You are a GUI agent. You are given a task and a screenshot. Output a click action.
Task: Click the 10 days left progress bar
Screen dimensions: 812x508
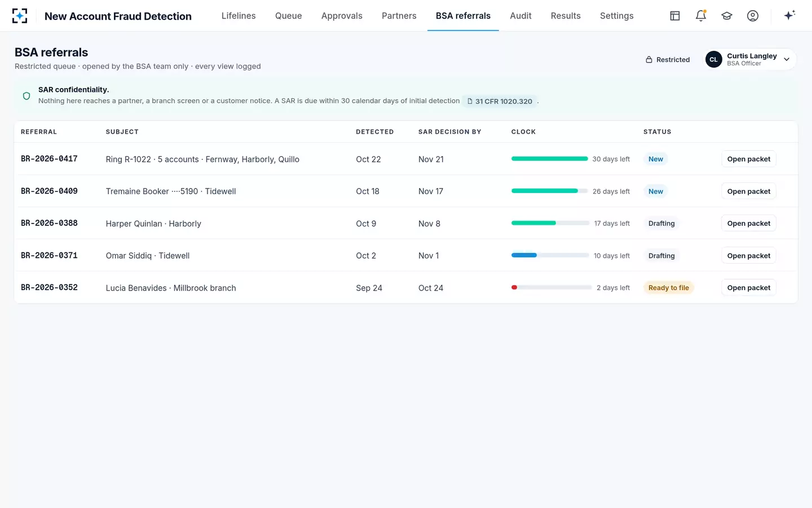point(550,256)
